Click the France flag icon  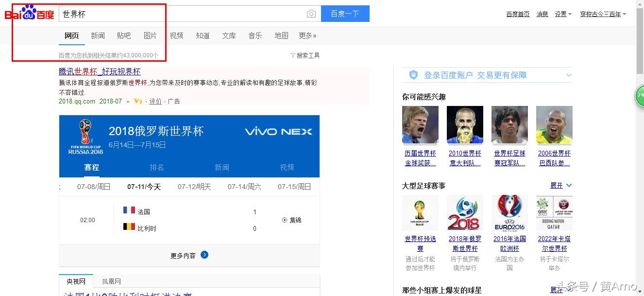(x=129, y=210)
